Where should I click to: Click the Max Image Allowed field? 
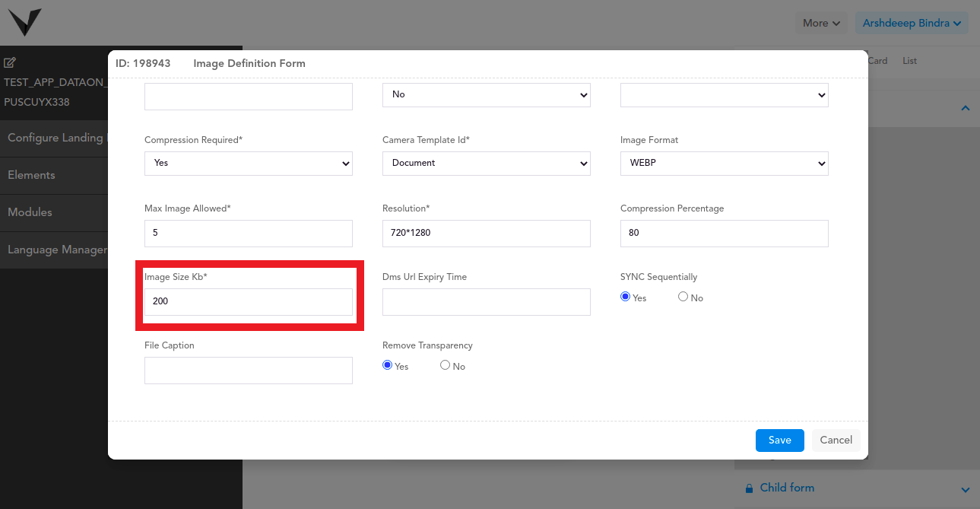tap(249, 234)
